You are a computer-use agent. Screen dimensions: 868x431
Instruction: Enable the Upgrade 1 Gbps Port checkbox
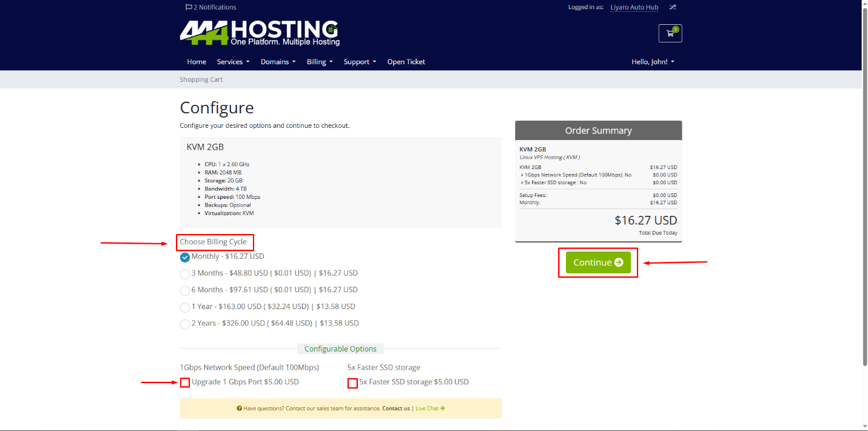click(x=185, y=383)
